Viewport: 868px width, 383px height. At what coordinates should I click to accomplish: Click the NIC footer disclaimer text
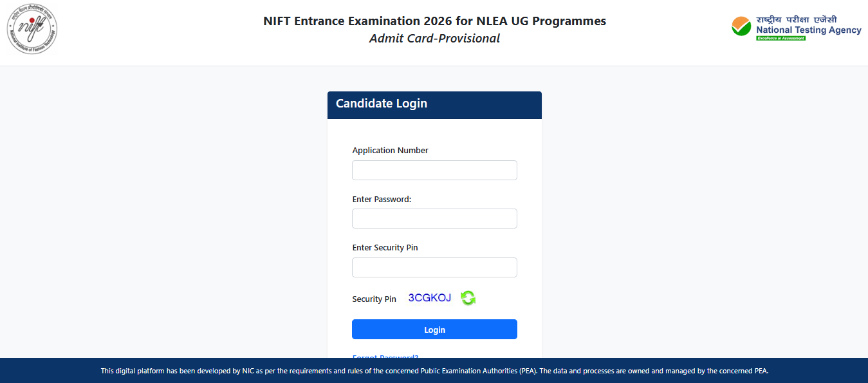click(x=434, y=371)
